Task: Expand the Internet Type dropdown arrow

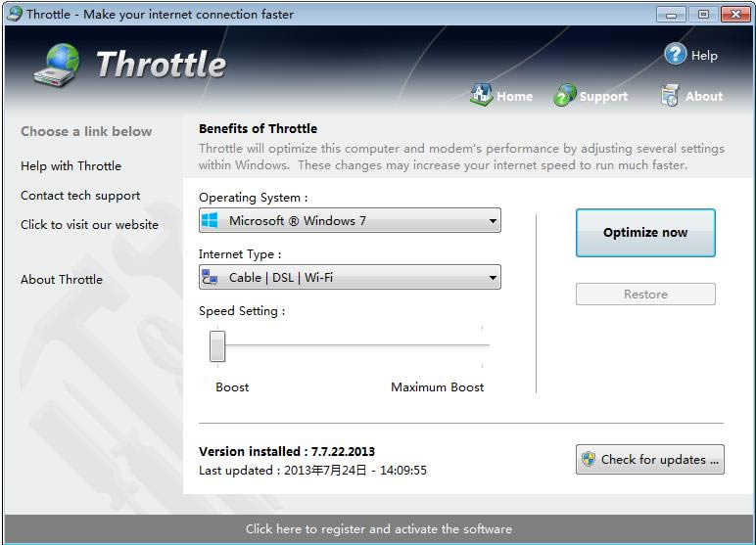Action: coord(493,278)
